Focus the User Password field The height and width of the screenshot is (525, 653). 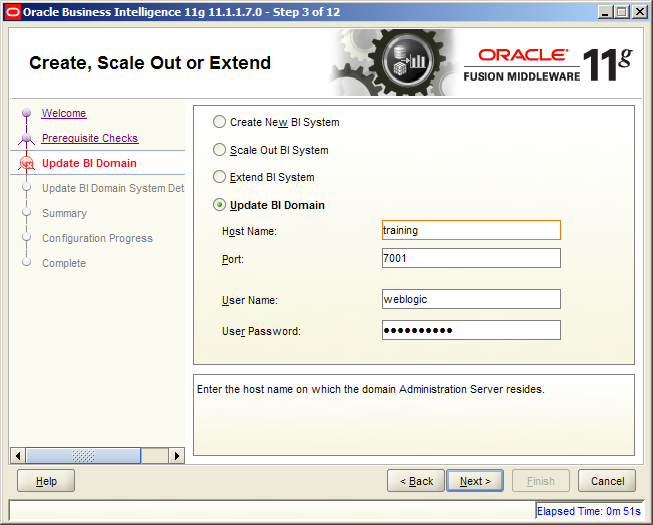[471, 330]
